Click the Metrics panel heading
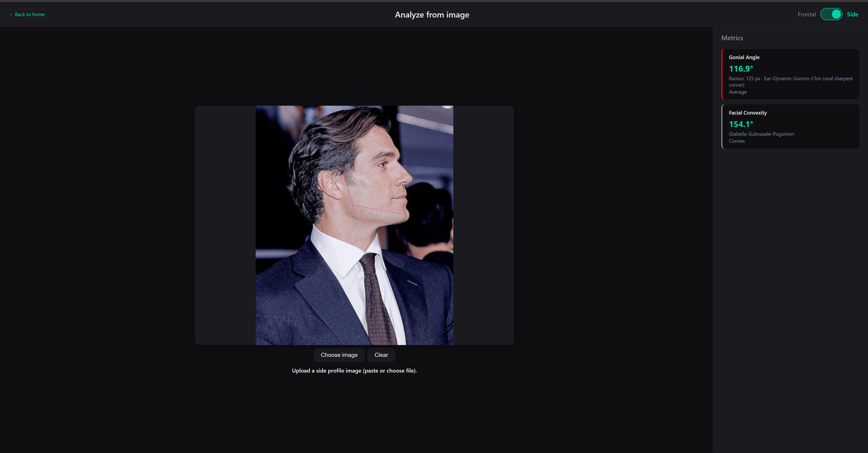This screenshot has height=453, width=868. click(x=732, y=38)
